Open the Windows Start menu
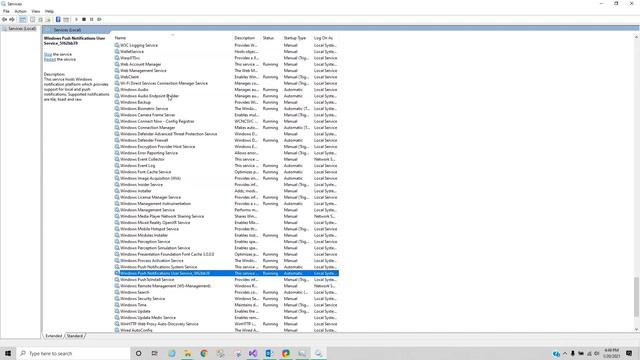The height and width of the screenshot is (360, 640). [8, 353]
